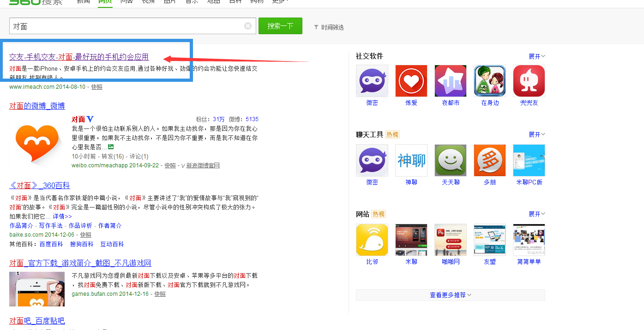Open the 天天聊 smiley app icon
Viewport: 644px width, 330px height.
[451, 160]
